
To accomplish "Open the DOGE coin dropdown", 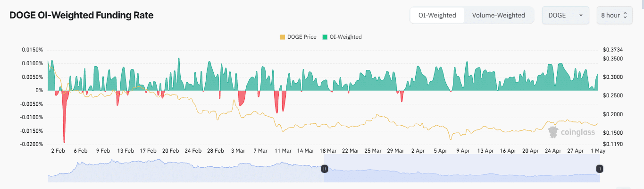I will click(566, 15).
